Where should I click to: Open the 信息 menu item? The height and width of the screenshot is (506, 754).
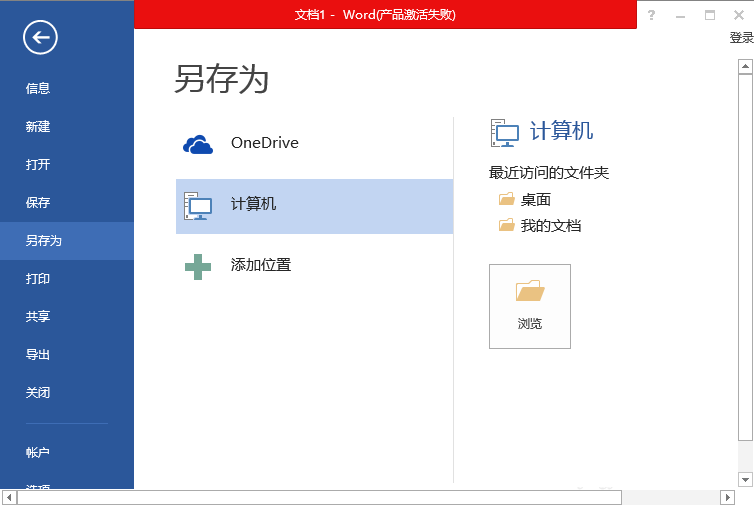point(38,89)
